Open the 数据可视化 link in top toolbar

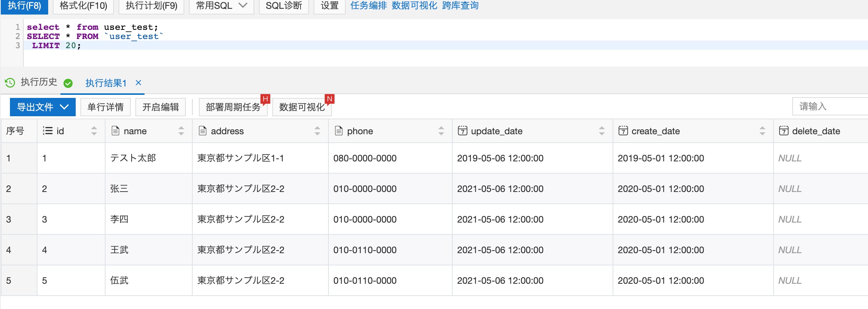pyautogui.click(x=414, y=6)
